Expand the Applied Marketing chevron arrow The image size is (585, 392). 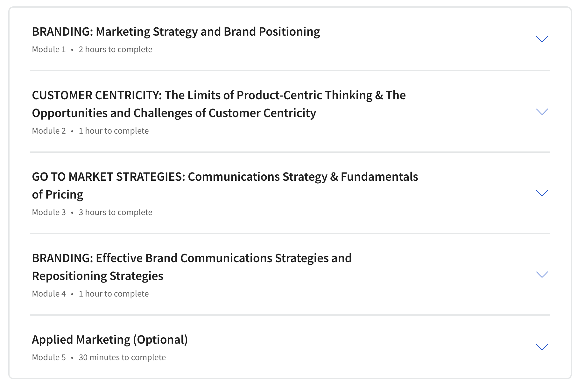(x=542, y=347)
